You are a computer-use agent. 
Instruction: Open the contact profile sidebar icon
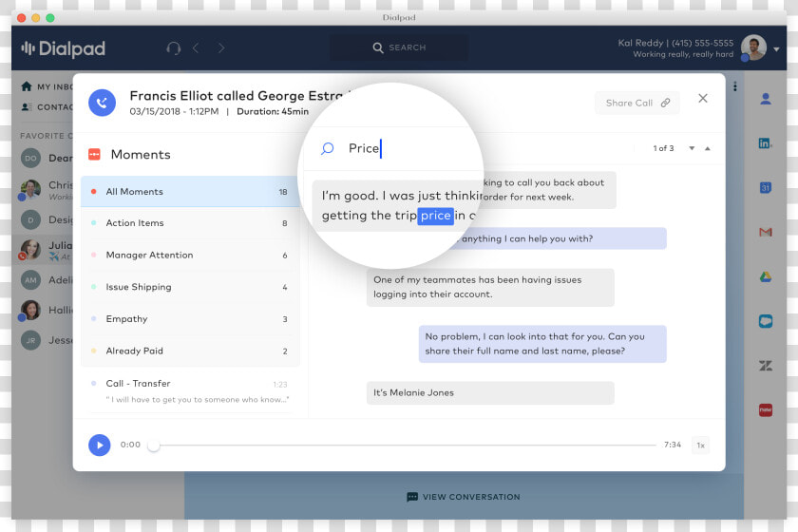[766, 99]
